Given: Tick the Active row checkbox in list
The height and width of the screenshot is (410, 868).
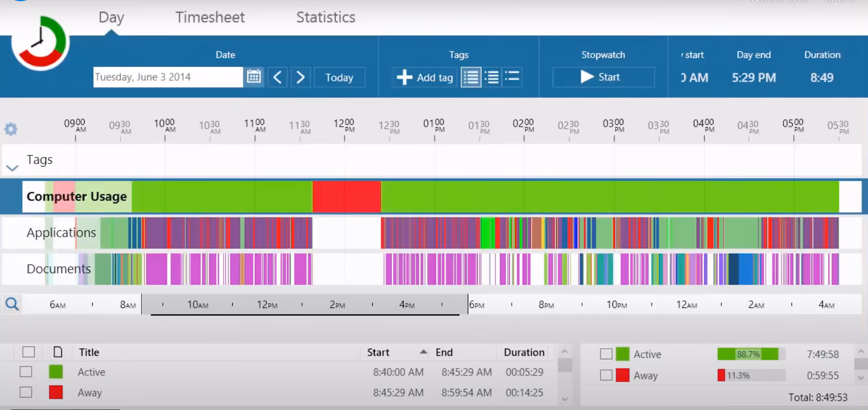Looking at the screenshot, I should 25,371.
